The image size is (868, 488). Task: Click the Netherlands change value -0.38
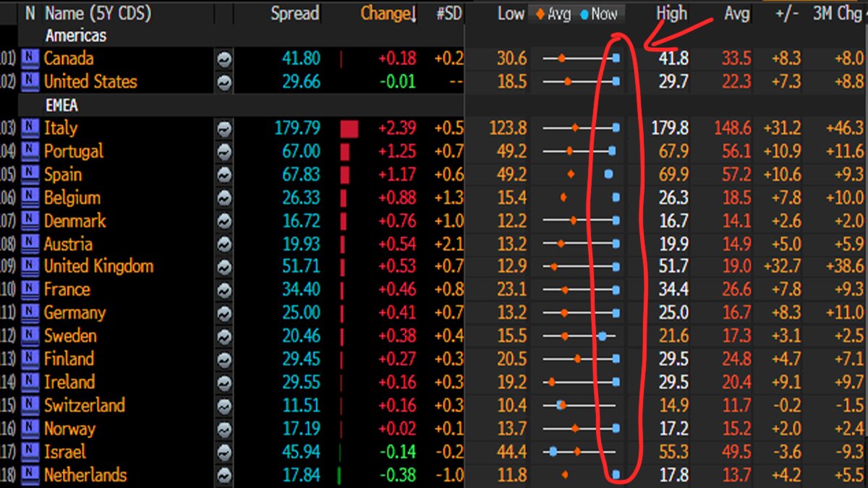[x=397, y=474]
